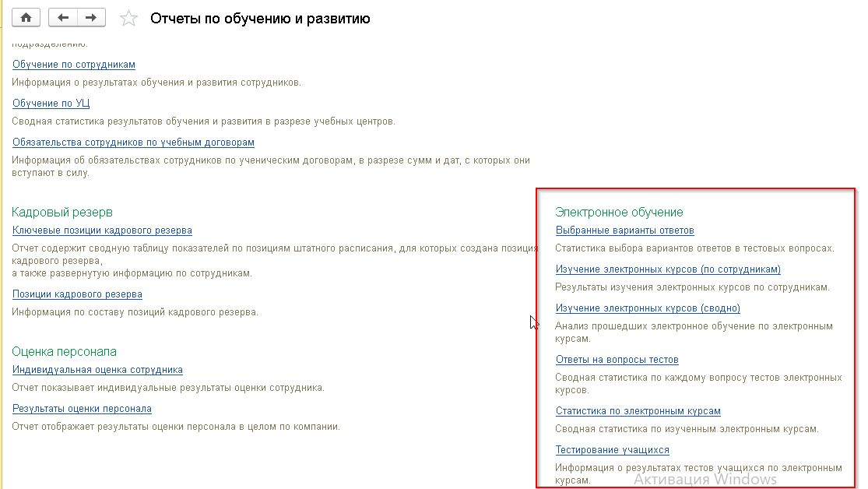Open 'Результаты оценки персонала' report

82,409
